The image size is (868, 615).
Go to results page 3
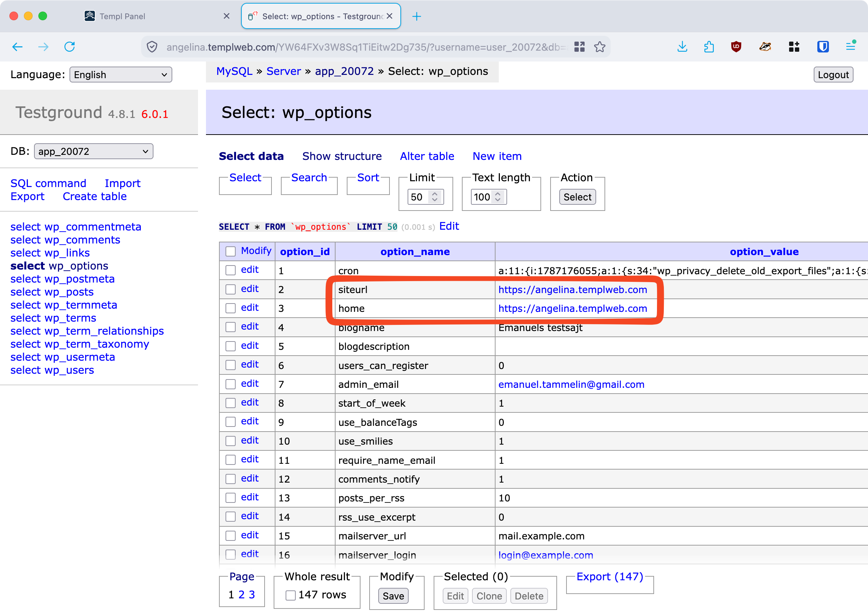[252, 595]
